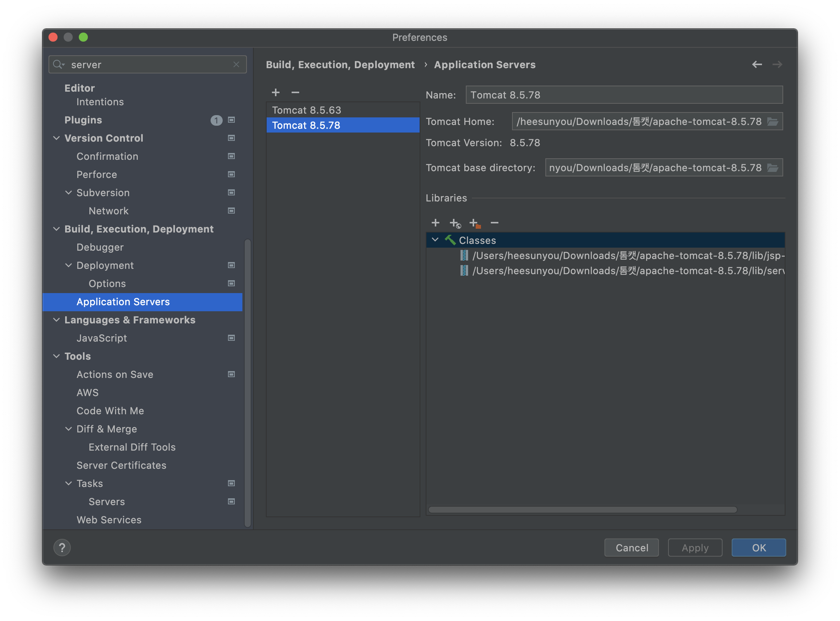Open help with question mark button

(62, 548)
